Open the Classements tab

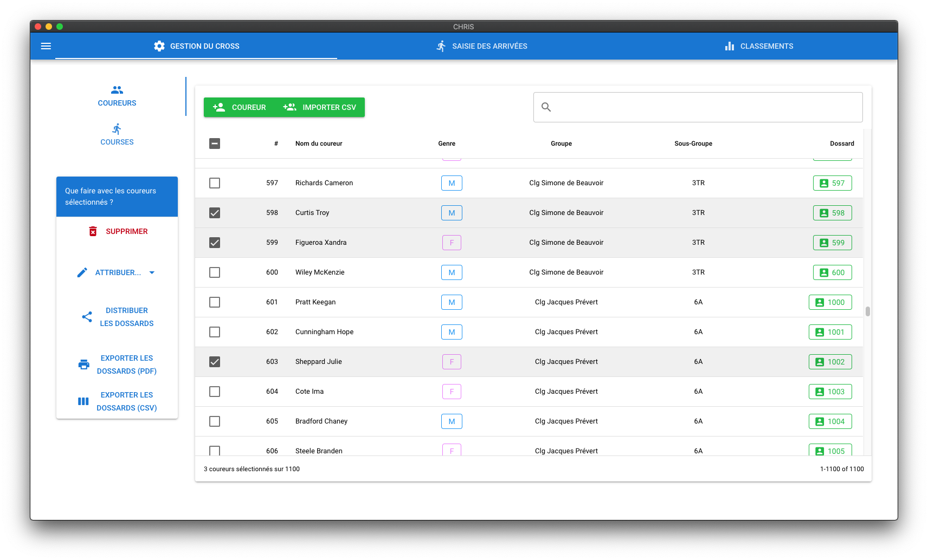(x=758, y=46)
